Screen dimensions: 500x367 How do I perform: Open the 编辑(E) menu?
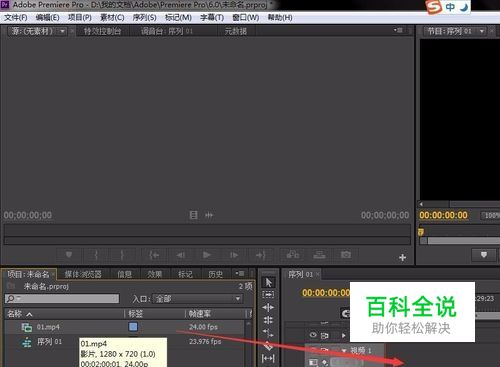47,17
